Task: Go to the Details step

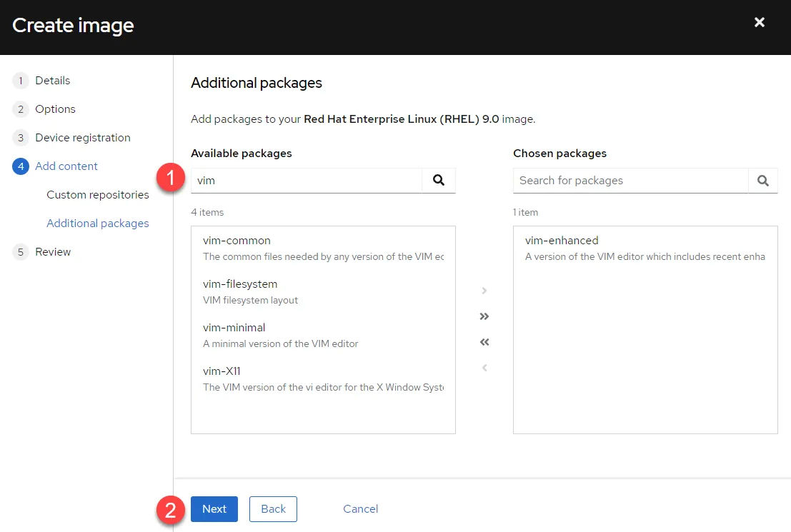Action: click(x=52, y=81)
